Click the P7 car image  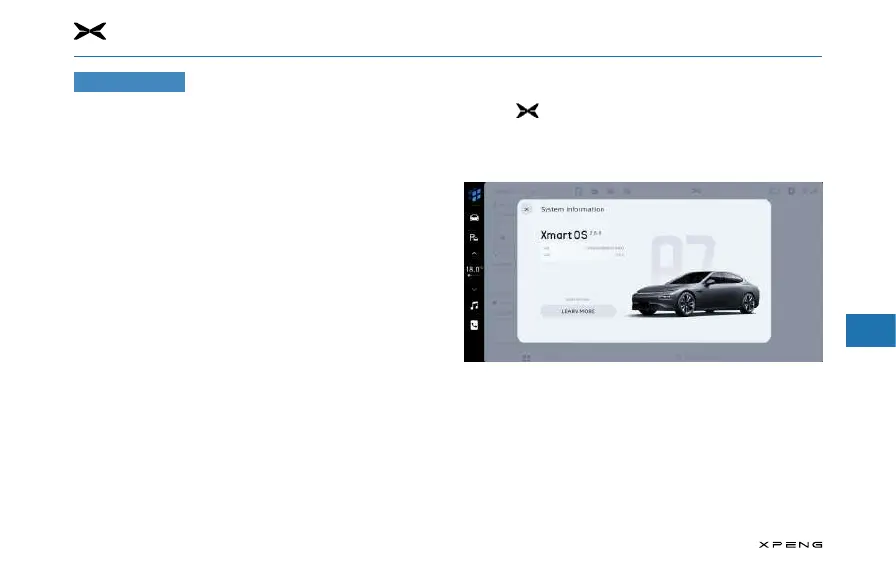pos(695,293)
